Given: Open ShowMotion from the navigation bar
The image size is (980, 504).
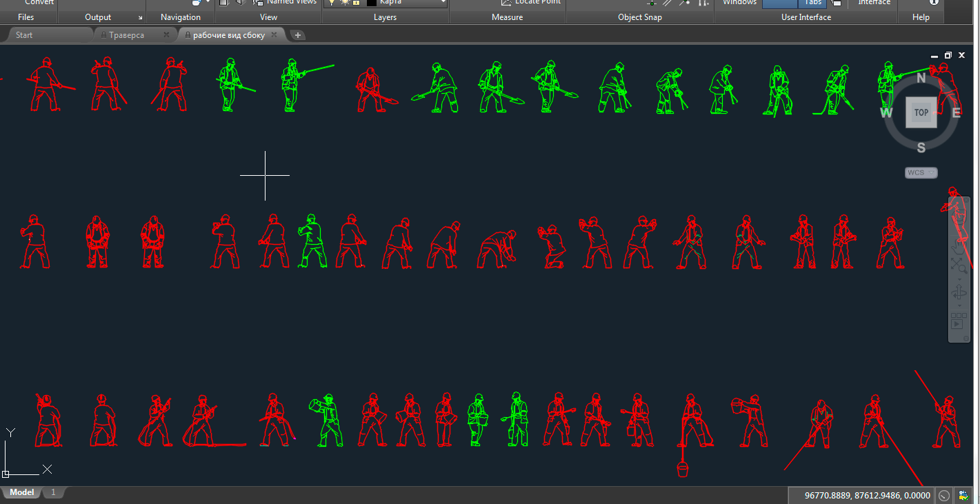Looking at the screenshot, I should click(959, 321).
